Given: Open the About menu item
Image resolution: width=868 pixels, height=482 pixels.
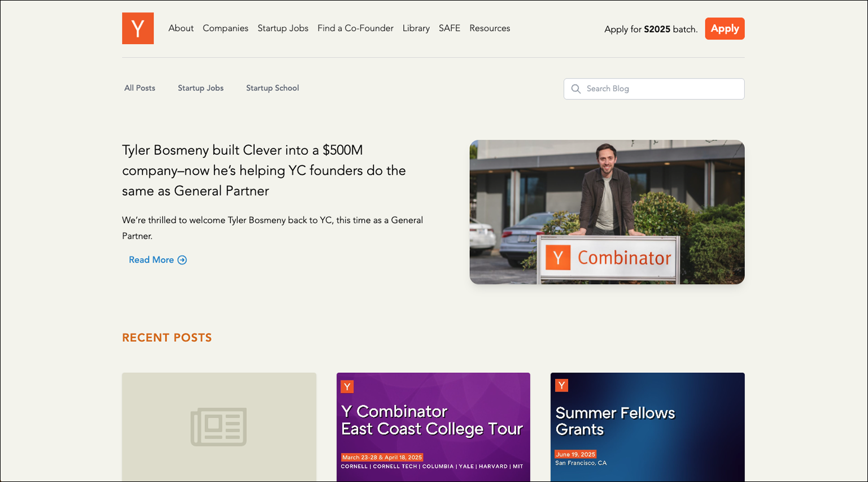Looking at the screenshot, I should click(181, 28).
